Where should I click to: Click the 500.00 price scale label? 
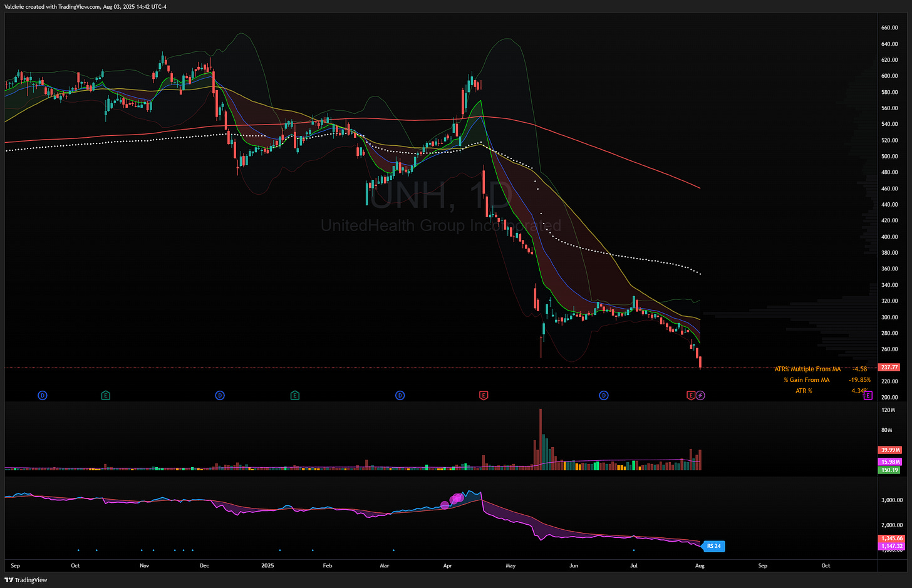[x=889, y=157]
